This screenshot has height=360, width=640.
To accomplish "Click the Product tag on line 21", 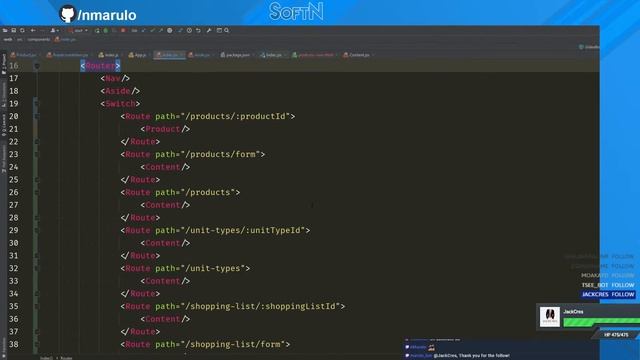I will click(165, 129).
